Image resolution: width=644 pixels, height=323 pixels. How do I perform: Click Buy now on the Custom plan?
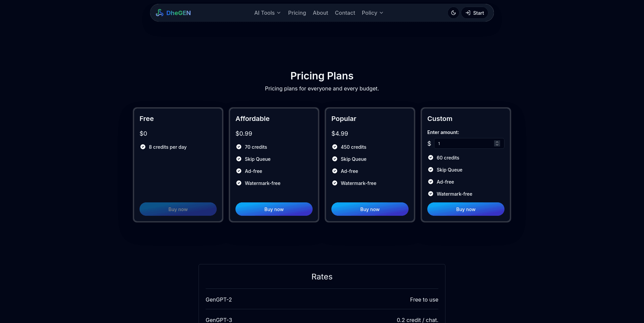(466, 209)
